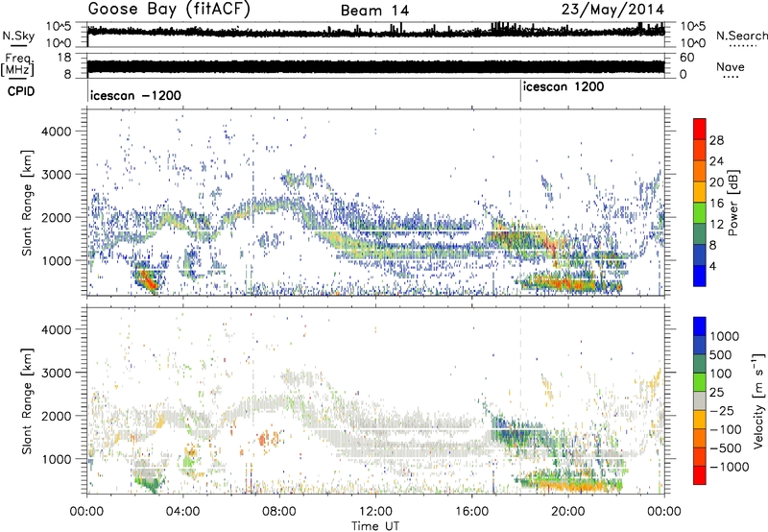Click the icescan -1200 CPID label
Image resolution: width=768 pixels, height=532 pixels.
135,95
